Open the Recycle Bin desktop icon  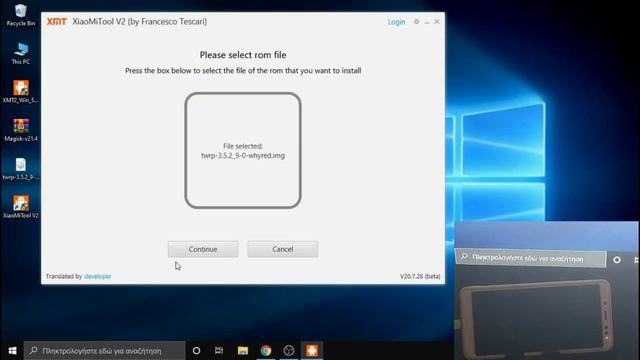tap(20, 15)
